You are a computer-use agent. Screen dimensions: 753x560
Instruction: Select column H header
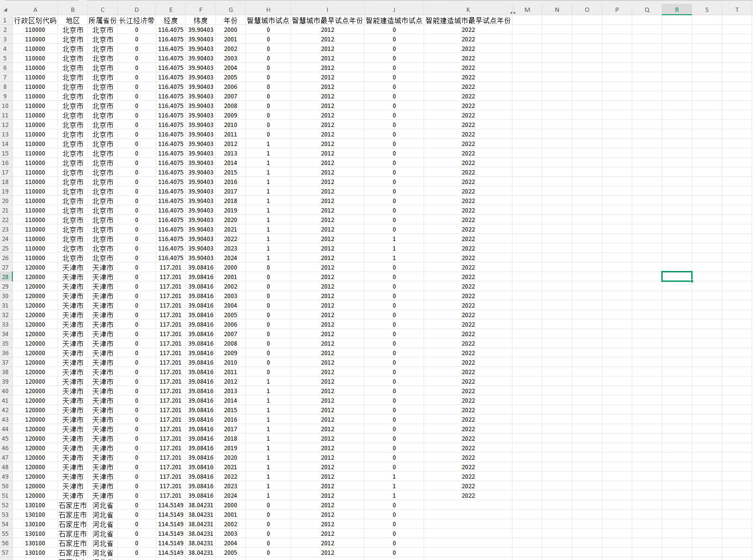click(x=268, y=10)
